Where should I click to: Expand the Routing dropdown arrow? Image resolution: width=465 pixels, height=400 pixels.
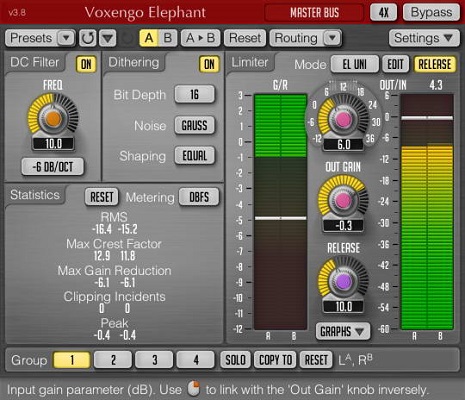pos(332,38)
